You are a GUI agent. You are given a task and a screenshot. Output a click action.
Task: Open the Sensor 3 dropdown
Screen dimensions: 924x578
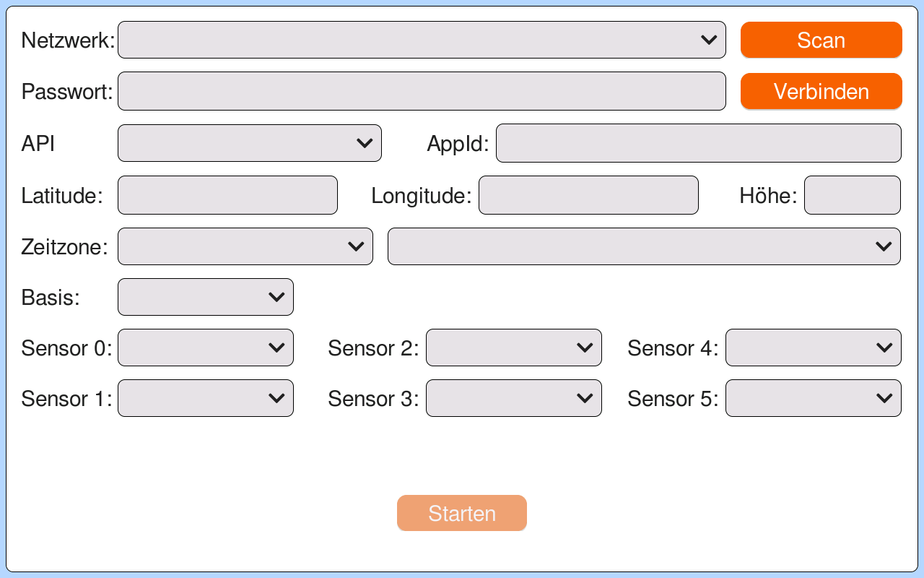514,398
